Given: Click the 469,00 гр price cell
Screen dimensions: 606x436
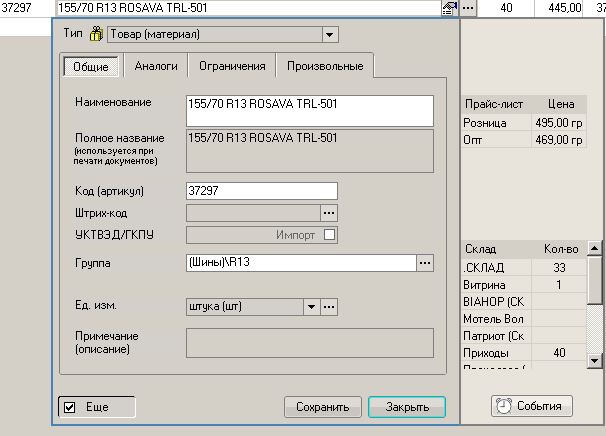Looking at the screenshot, I should [x=558, y=140].
